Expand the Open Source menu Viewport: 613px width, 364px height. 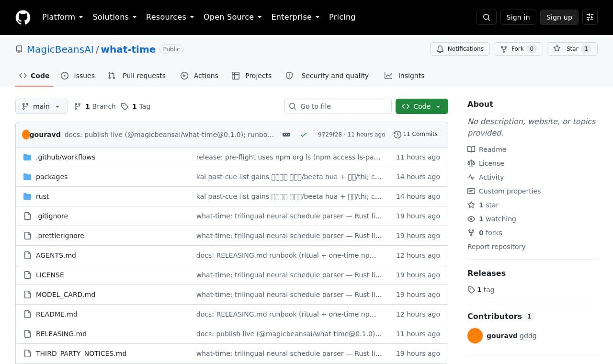pyautogui.click(x=233, y=17)
